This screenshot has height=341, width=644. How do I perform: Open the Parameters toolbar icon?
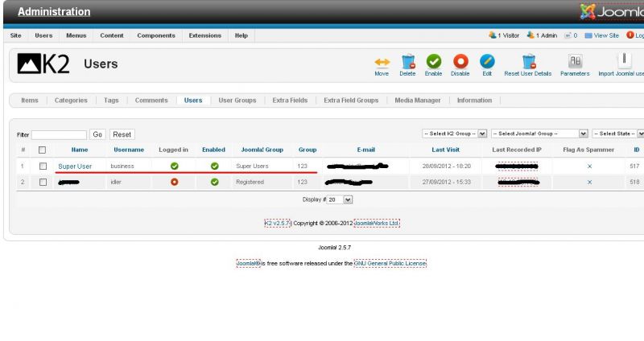coord(575,62)
